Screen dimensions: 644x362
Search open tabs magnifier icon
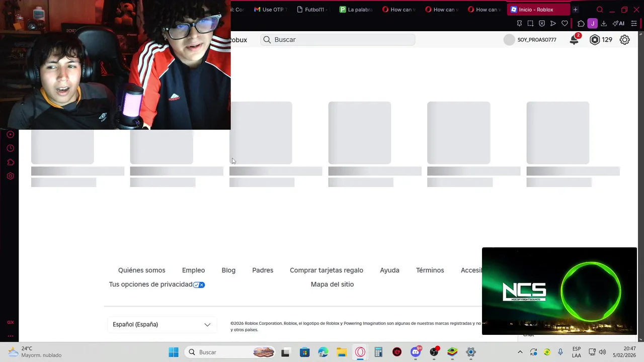click(x=600, y=10)
